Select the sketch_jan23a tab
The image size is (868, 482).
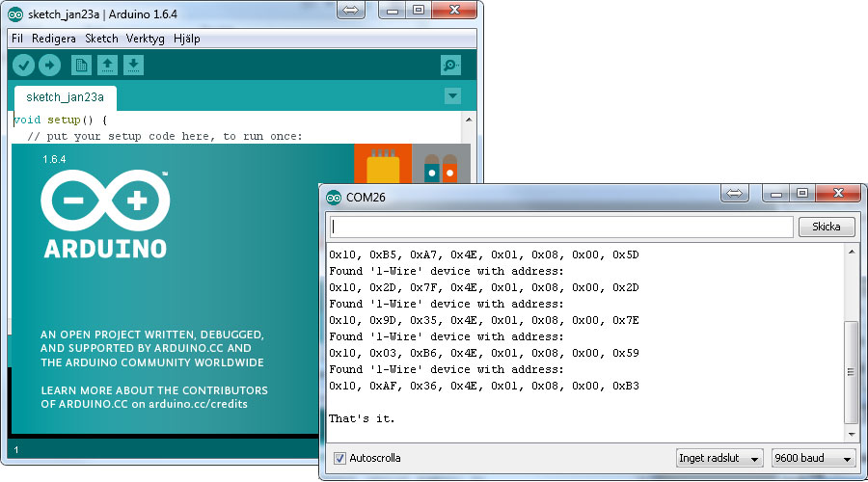[x=66, y=97]
